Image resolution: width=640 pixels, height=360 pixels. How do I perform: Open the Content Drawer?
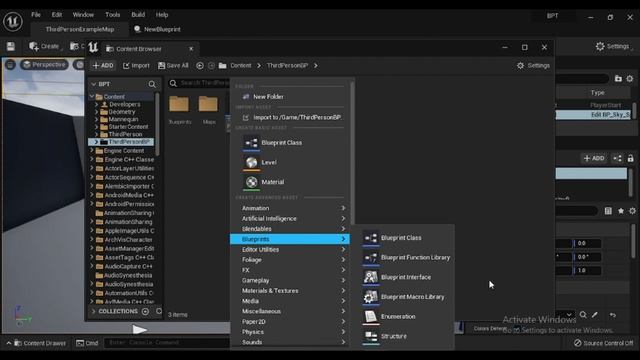click(x=39, y=343)
